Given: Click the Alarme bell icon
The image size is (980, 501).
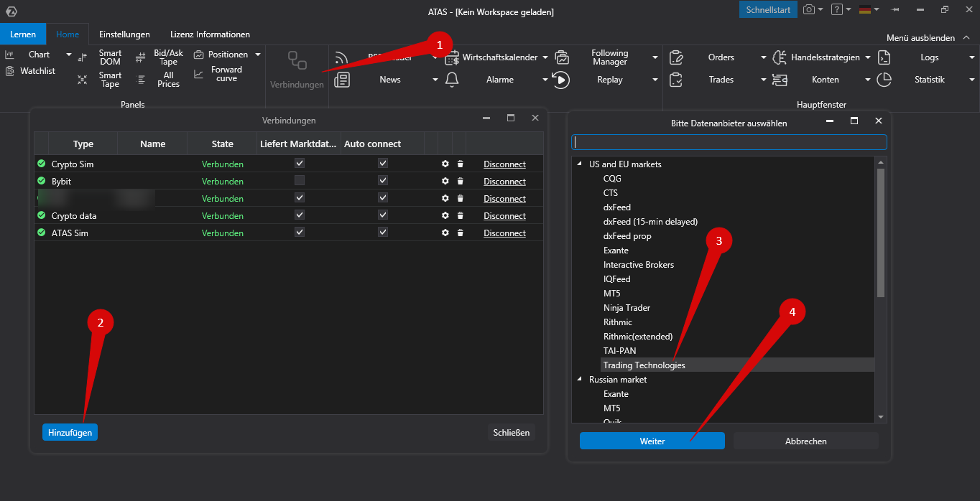Looking at the screenshot, I should pos(452,80).
